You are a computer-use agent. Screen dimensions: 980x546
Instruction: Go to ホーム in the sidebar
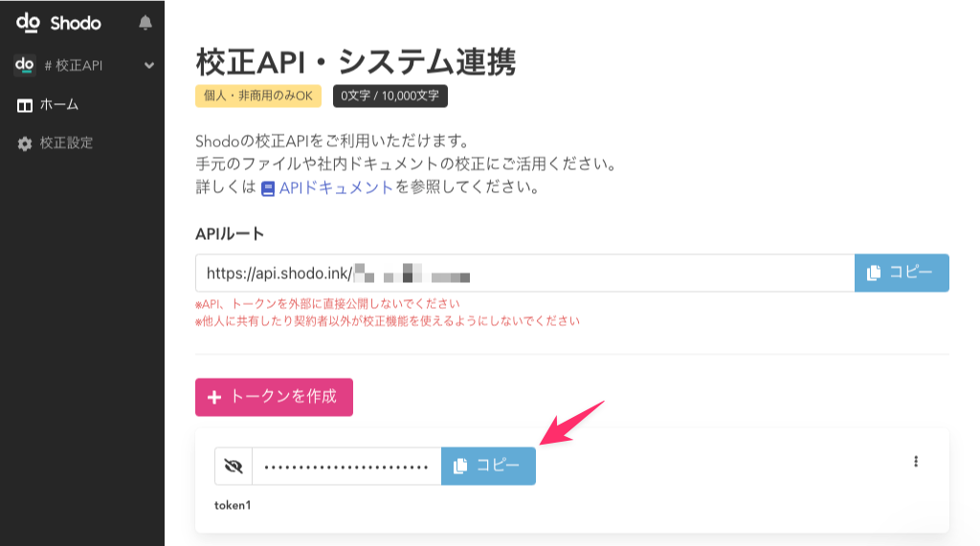[48, 105]
